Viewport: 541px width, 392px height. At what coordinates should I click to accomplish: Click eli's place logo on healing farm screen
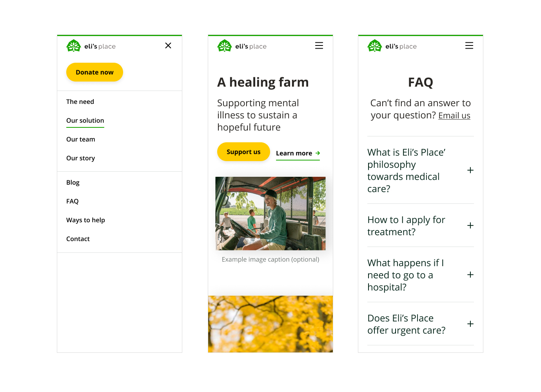(x=242, y=46)
